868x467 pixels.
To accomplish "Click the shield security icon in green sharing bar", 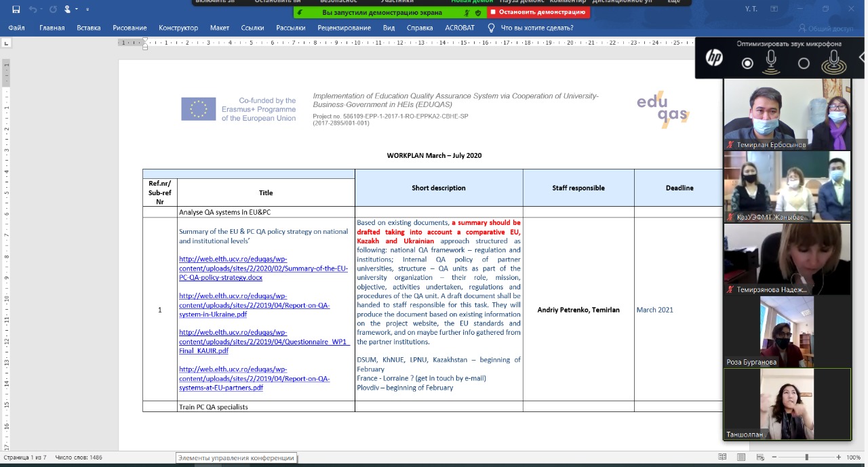I will coord(477,12).
